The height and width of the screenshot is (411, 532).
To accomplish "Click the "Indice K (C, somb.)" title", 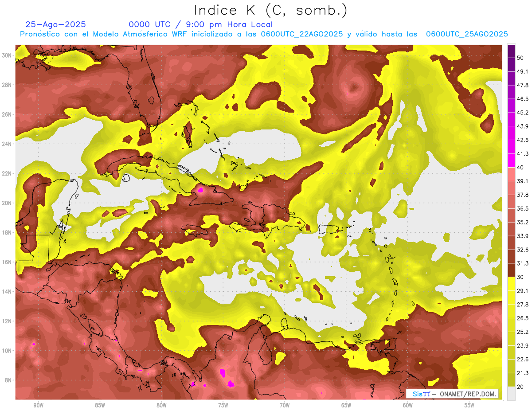I will (x=271, y=10).
